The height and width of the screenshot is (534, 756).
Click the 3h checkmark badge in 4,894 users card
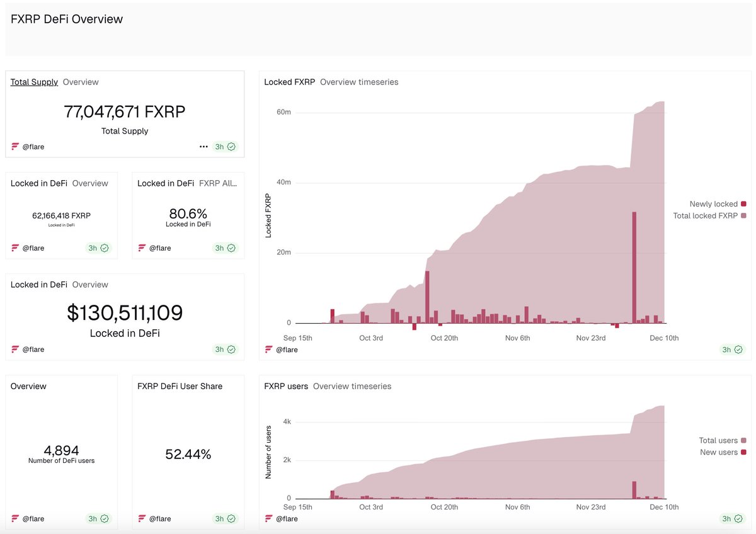point(98,519)
